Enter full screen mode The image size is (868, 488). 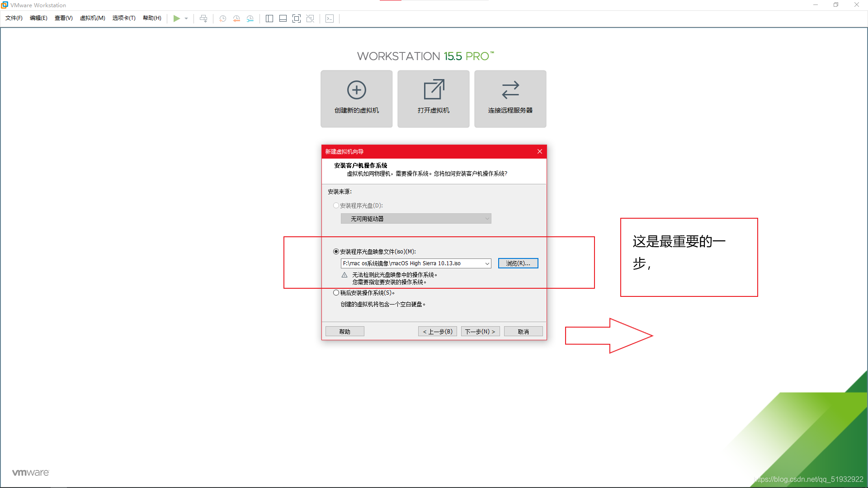coord(297,19)
